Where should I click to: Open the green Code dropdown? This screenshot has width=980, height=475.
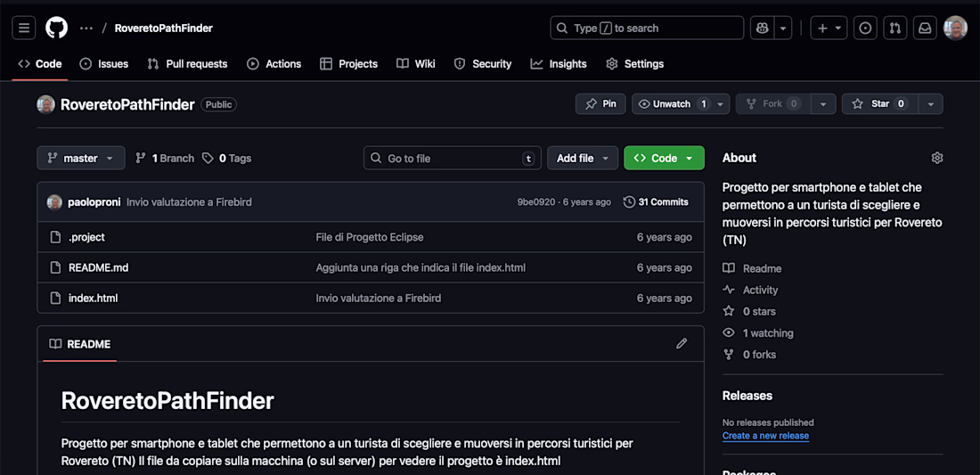pyautogui.click(x=664, y=158)
